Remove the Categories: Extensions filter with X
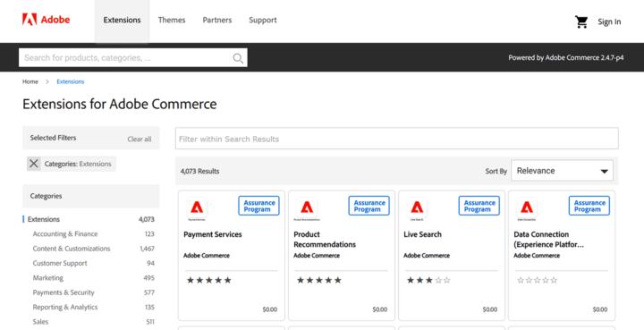644x330 pixels. pyautogui.click(x=34, y=164)
